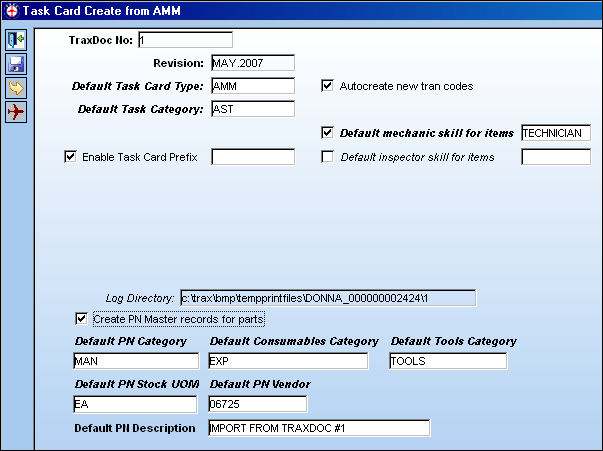This screenshot has height=451, width=603.
Task: Click the Default PN Description label
Action: click(135, 428)
